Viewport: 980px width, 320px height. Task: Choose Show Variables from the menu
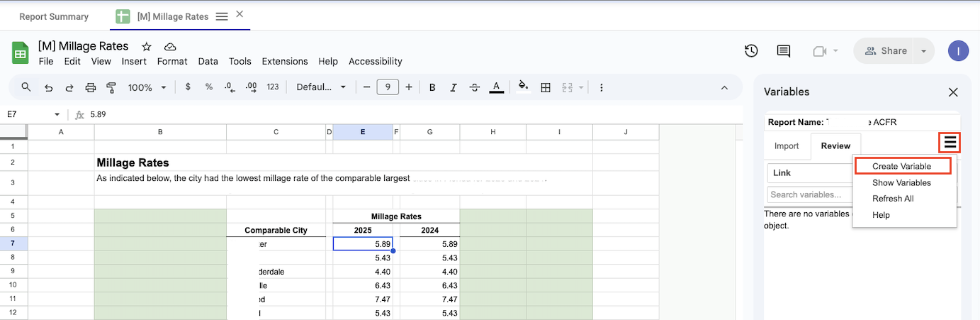point(901,182)
